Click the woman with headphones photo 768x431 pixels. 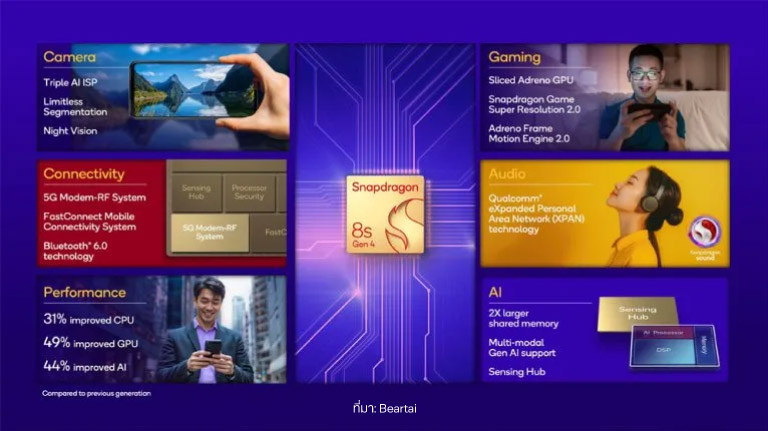click(x=644, y=215)
